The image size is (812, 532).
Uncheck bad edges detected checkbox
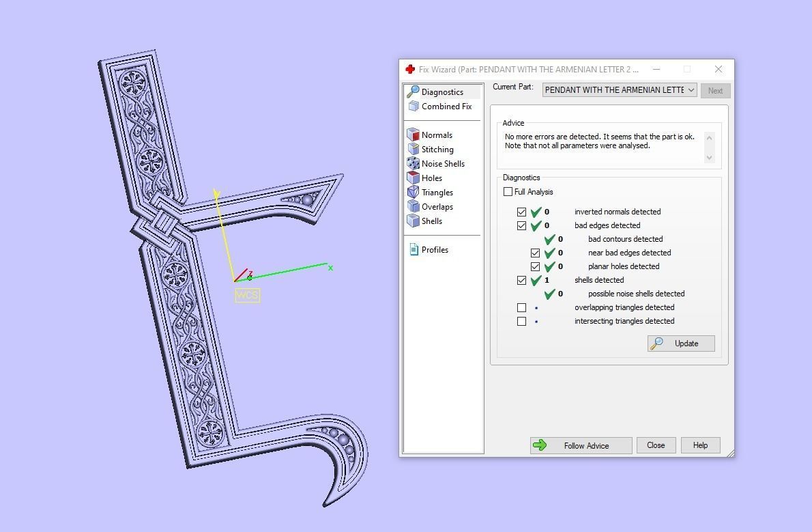click(x=521, y=225)
